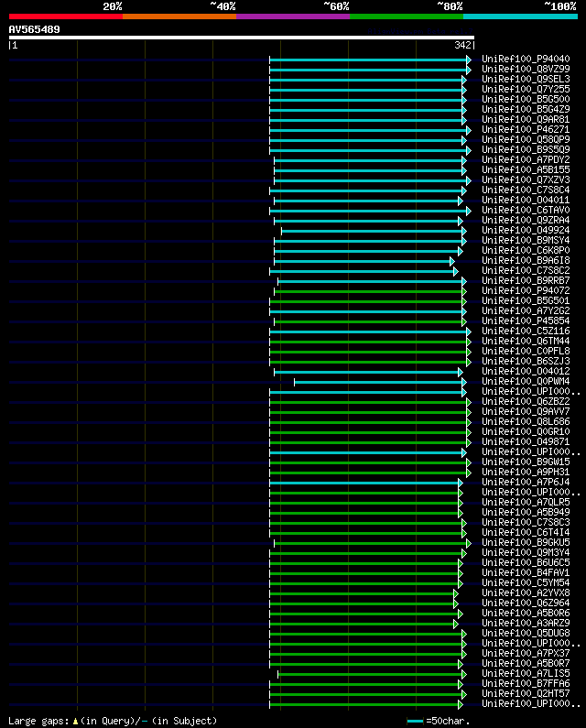Select the UniRef100_Q9AR81 label
The image size is (586, 728).
pos(526,119)
